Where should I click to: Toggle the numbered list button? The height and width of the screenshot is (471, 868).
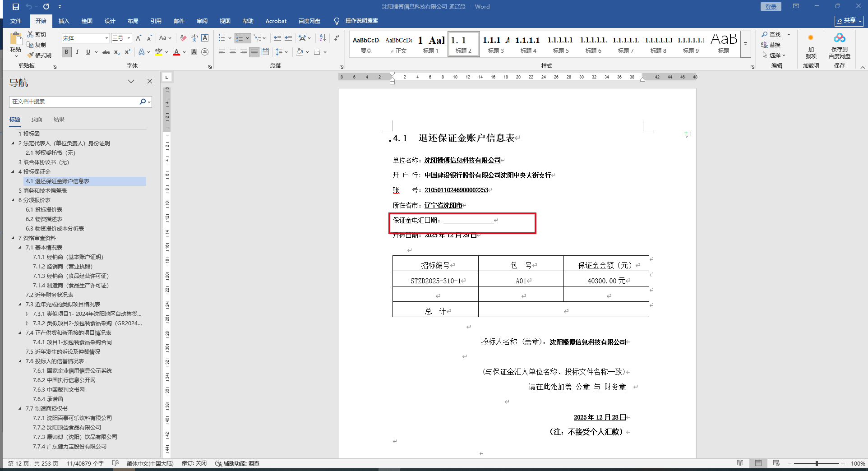(240, 38)
